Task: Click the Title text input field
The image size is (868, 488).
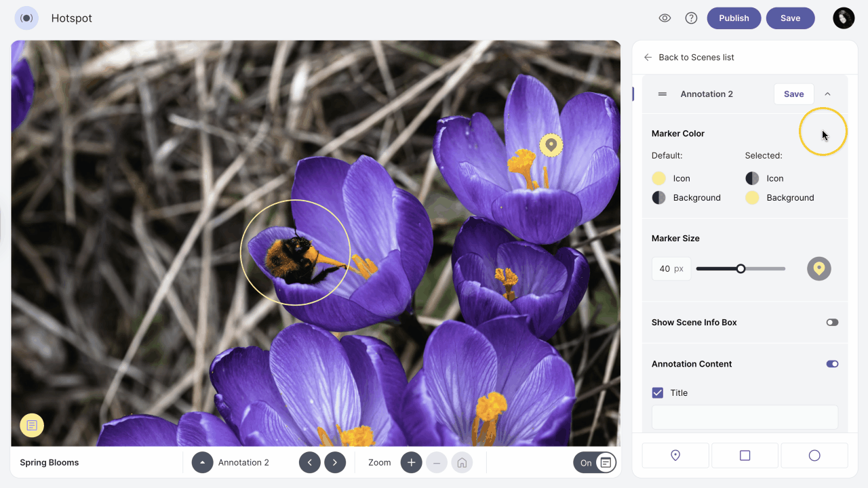Action: (745, 417)
